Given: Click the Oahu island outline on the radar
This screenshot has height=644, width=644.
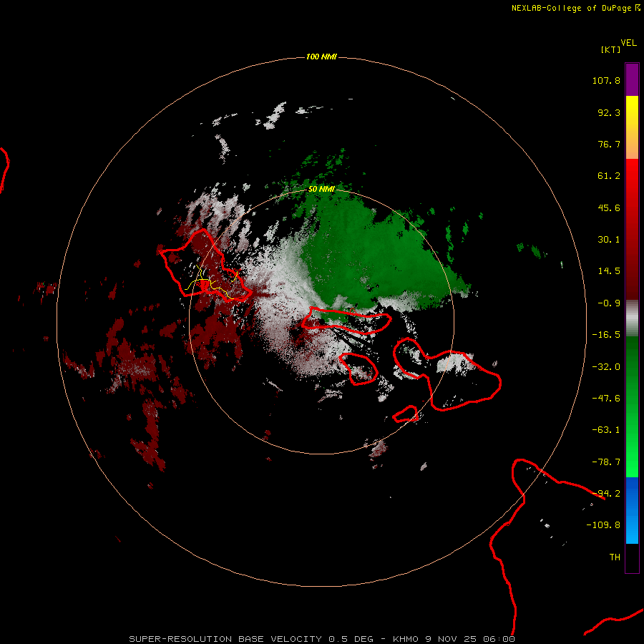Looking at the screenshot, I should click(x=205, y=265).
